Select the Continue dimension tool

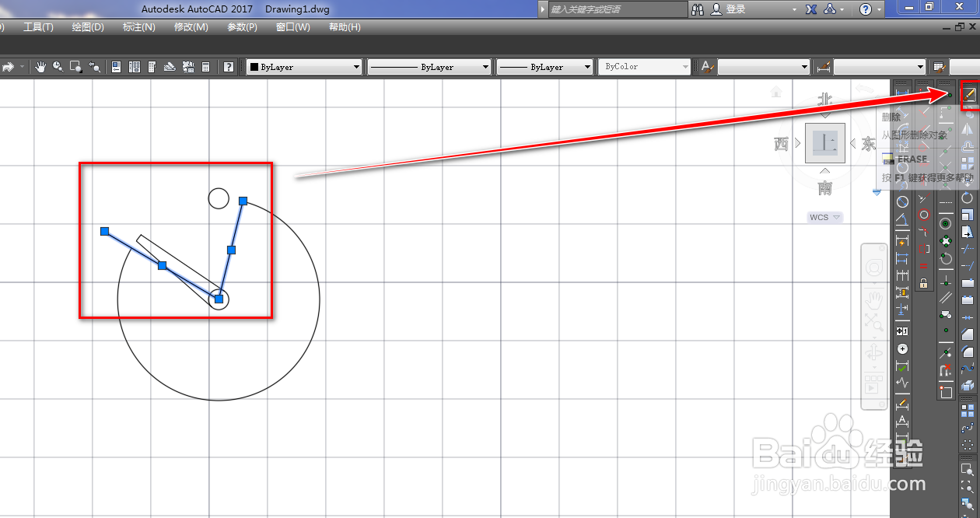pyautogui.click(x=902, y=275)
